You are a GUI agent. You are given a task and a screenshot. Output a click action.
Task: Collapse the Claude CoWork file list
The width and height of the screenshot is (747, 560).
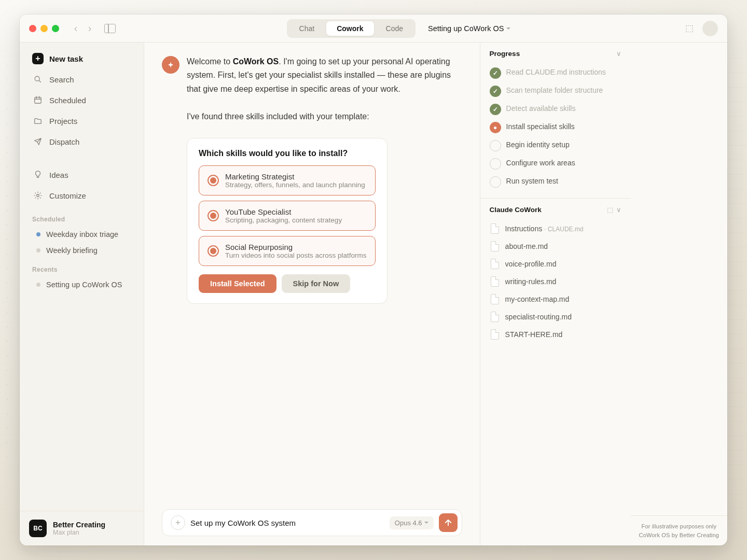click(618, 210)
